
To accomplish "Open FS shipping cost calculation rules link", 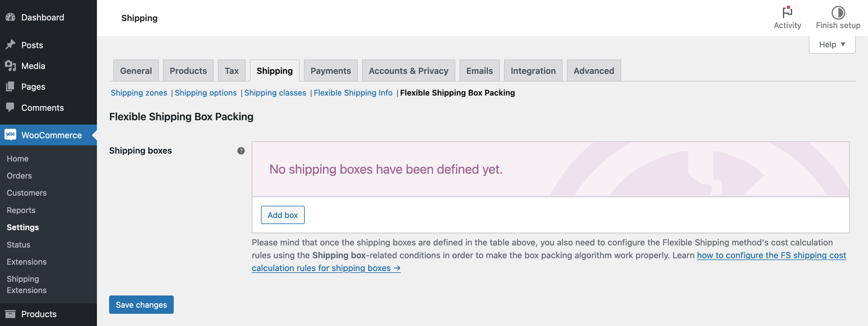I will coord(771,255).
